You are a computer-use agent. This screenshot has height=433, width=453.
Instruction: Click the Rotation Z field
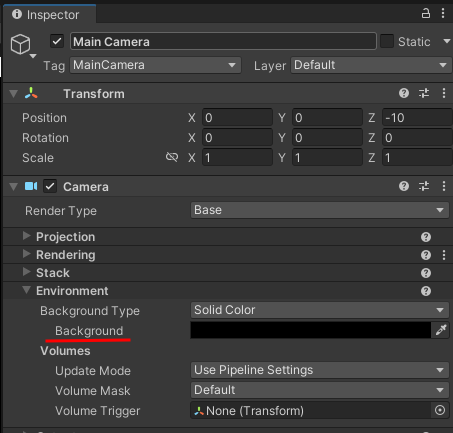(417, 138)
